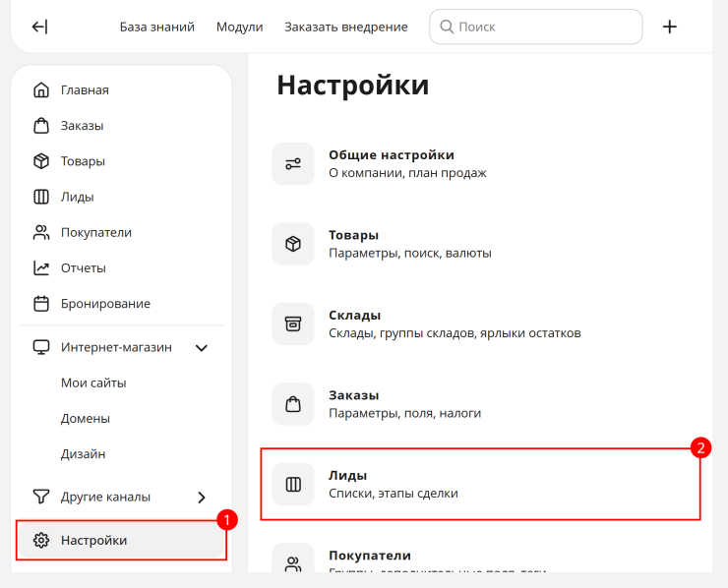Viewport: 728px width, 588px height.
Task: Collapse the sidebar with the arrow icon
Action: click(x=39, y=27)
